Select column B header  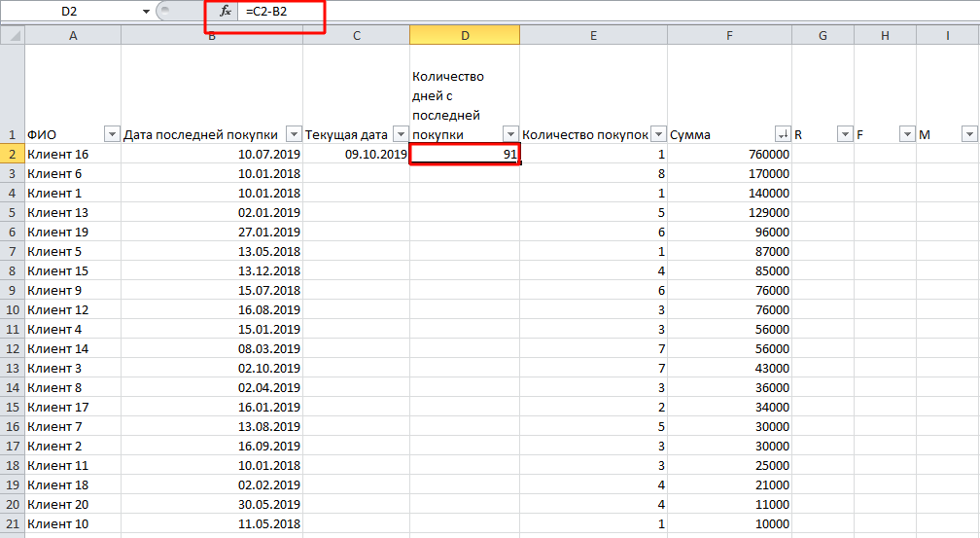[x=212, y=35]
